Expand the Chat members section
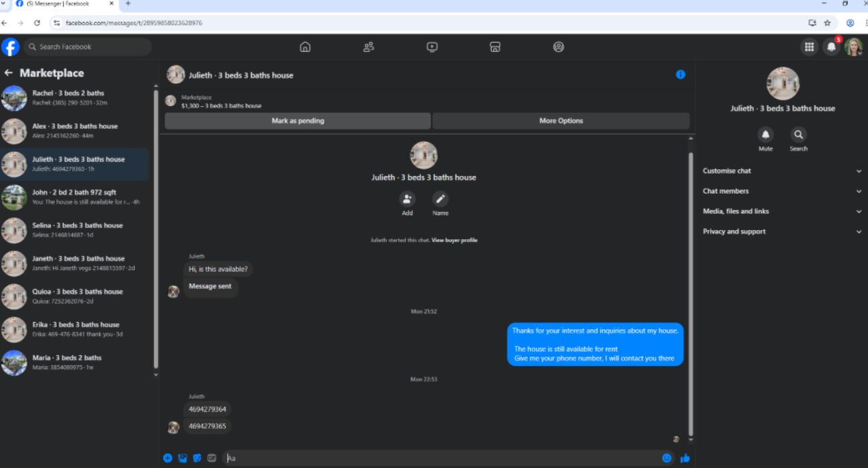Image resolution: width=868 pixels, height=468 pixels. (782, 191)
